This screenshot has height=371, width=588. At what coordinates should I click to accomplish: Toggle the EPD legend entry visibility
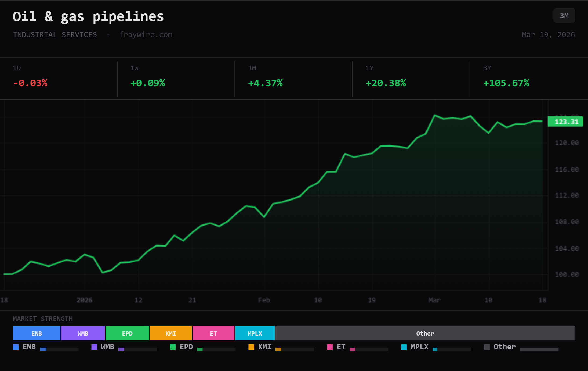coord(172,347)
